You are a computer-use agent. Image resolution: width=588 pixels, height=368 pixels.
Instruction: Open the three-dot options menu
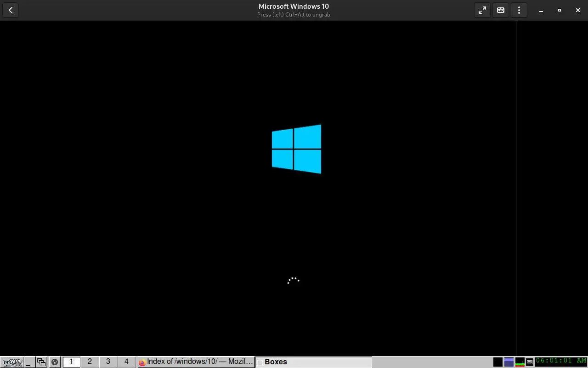519,10
